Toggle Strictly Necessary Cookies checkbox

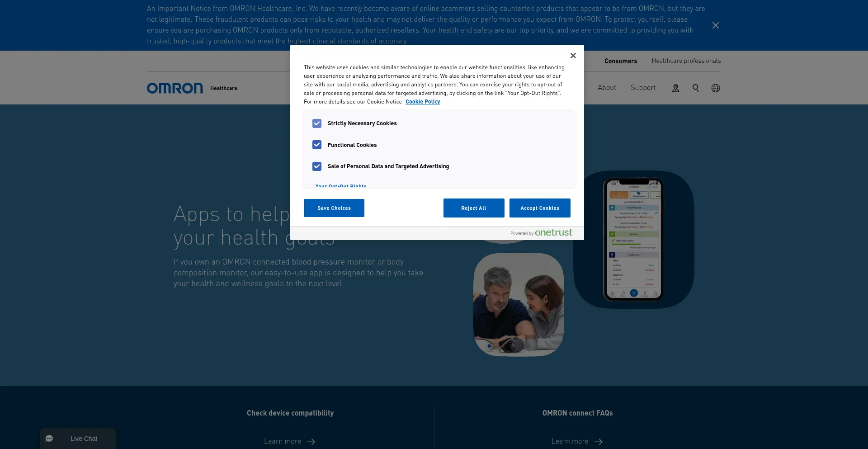pos(317,123)
